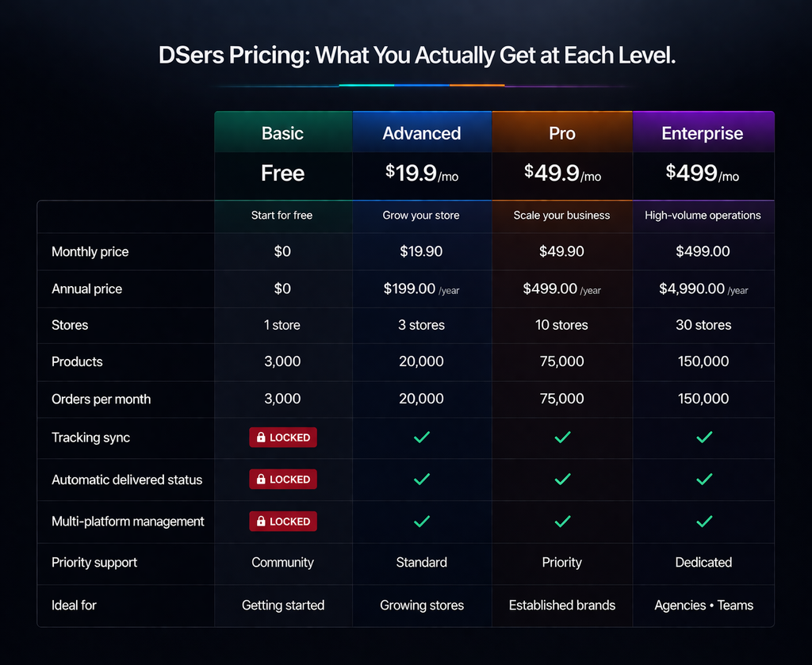Image resolution: width=812 pixels, height=665 pixels.
Task: Select the Pro plan header
Action: coord(562,133)
